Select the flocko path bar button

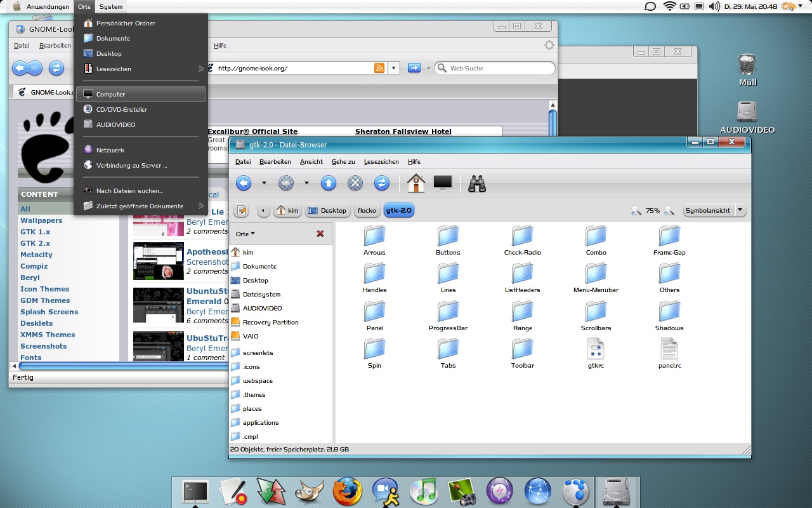pyautogui.click(x=367, y=210)
